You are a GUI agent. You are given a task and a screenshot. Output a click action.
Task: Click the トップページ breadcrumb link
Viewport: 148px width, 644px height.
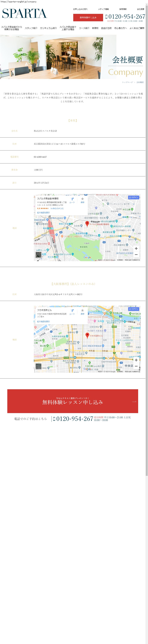point(127,82)
